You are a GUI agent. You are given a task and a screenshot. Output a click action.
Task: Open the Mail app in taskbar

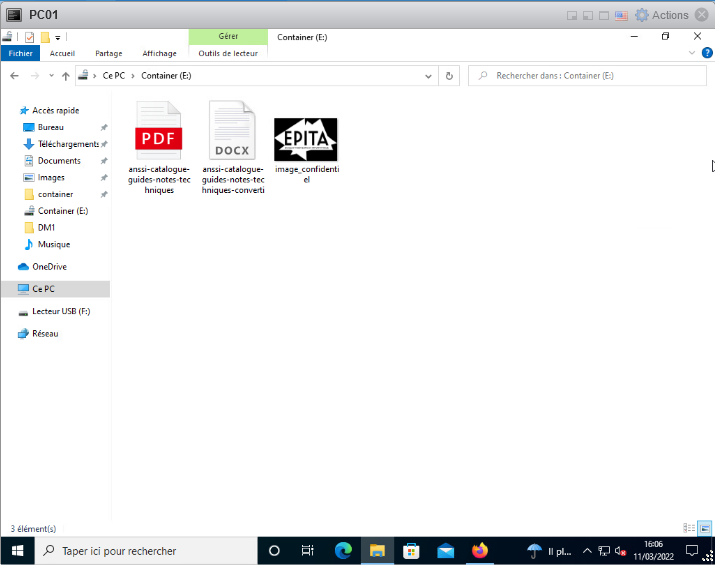(x=445, y=551)
